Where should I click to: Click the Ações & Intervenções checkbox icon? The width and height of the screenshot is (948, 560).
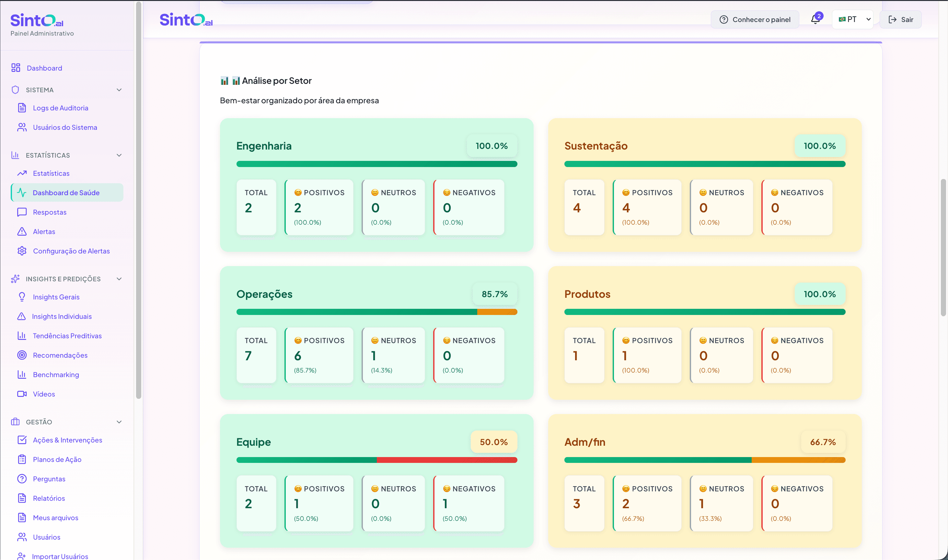pyautogui.click(x=22, y=440)
